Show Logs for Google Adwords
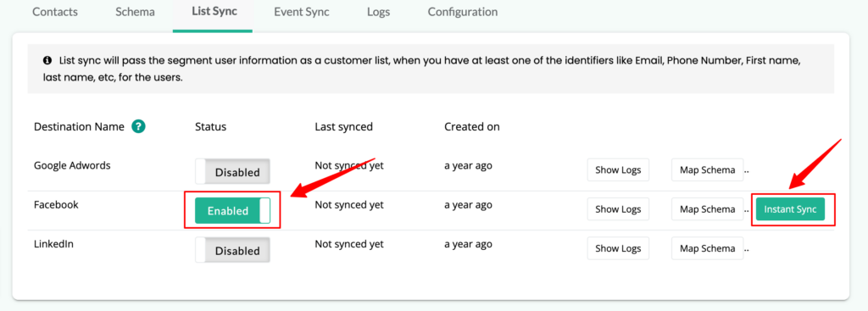The height and width of the screenshot is (311, 868). 618,169
